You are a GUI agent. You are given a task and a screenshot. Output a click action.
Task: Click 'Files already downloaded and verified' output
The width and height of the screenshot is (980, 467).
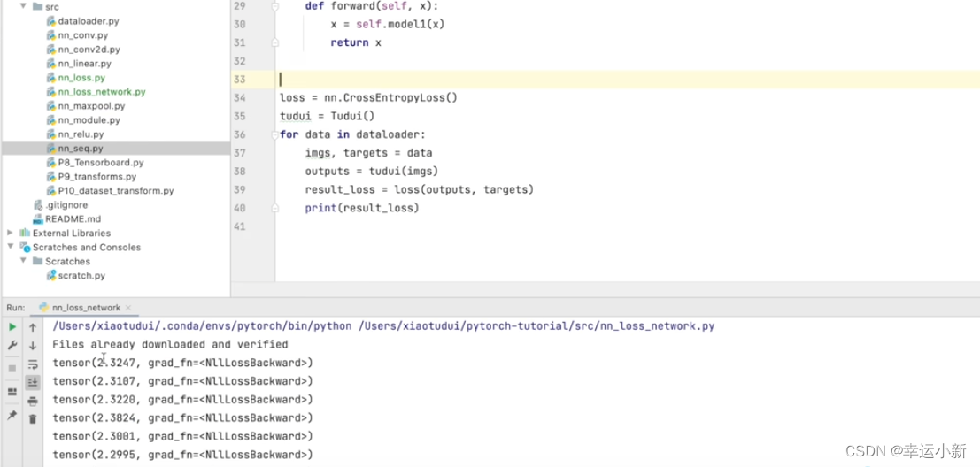click(170, 345)
